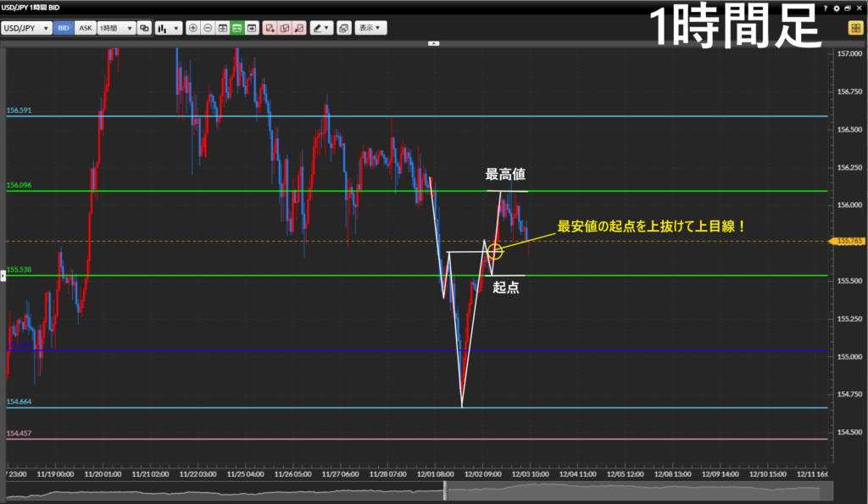The height and width of the screenshot is (504, 868).
Task: Click the chart link/sync icon beside timeframe
Action: [144, 28]
